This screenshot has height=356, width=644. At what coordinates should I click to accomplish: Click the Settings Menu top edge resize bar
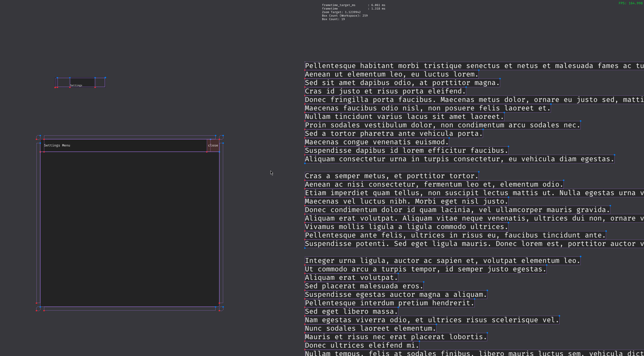[130, 137]
